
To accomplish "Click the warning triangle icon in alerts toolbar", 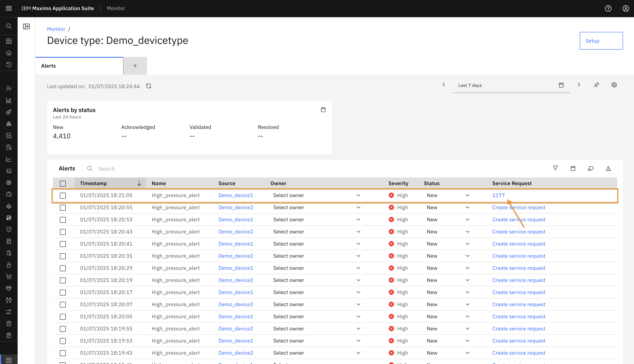I will 608,168.
